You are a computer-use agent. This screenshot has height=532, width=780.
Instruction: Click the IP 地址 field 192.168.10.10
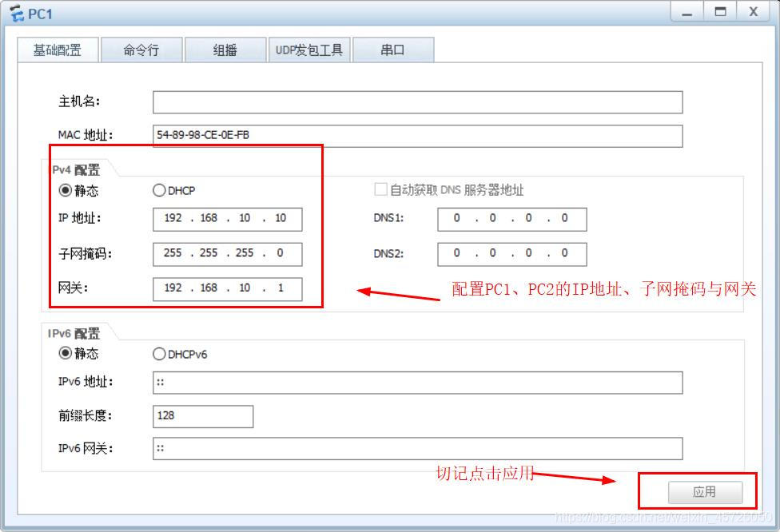pos(227,219)
